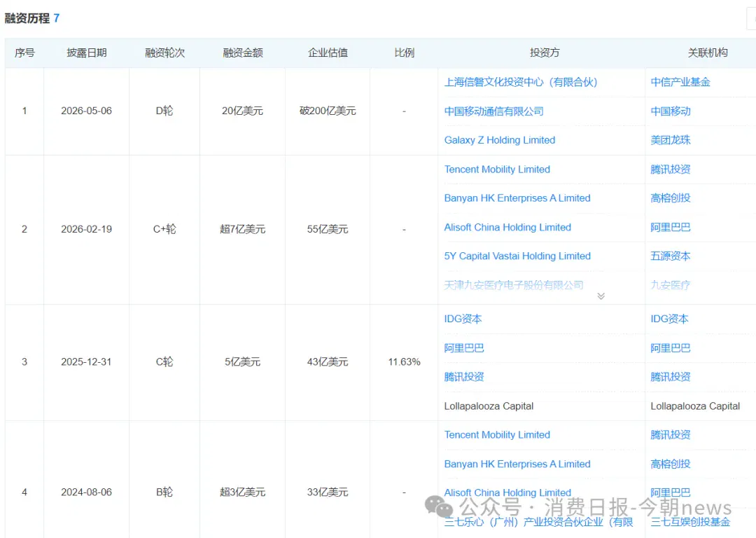Open Banyan HK Enterprises A Limited in C+轮 row

517,198
